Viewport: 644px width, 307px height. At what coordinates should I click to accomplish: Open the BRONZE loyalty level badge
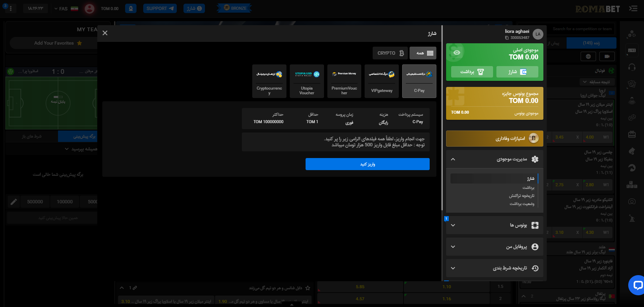235,8
